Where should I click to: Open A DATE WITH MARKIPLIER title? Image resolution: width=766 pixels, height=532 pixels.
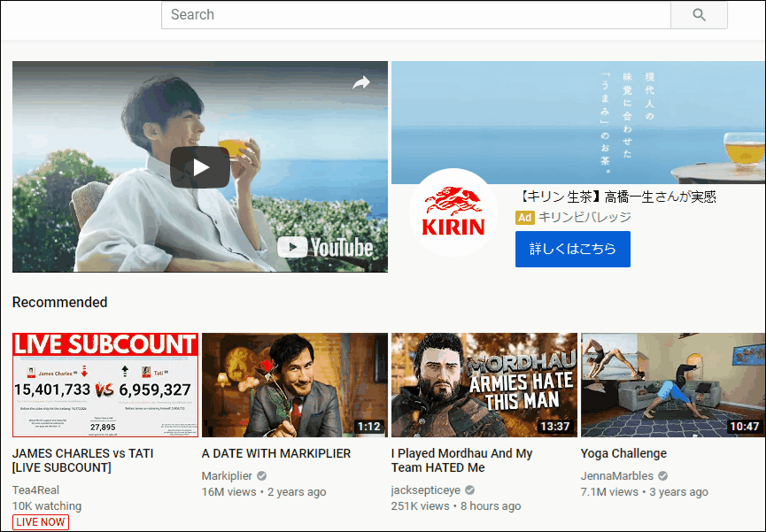[x=276, y=453]
